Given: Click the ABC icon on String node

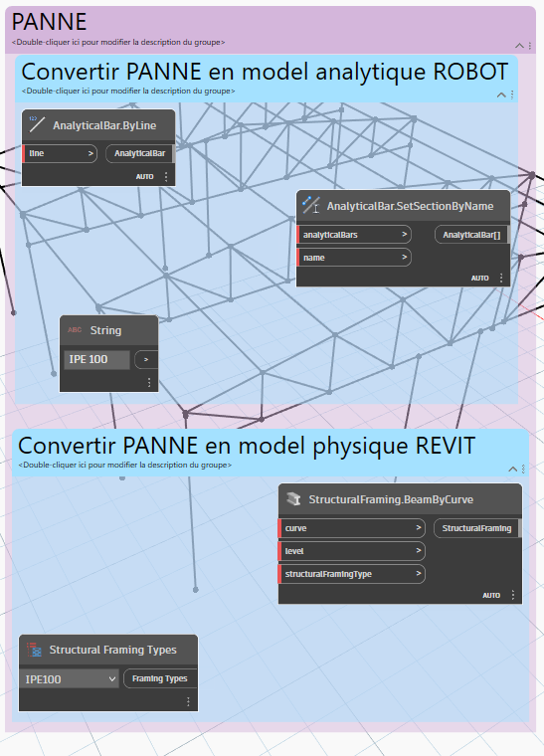Looking at the screenshot, I should (x=75, y=330).
